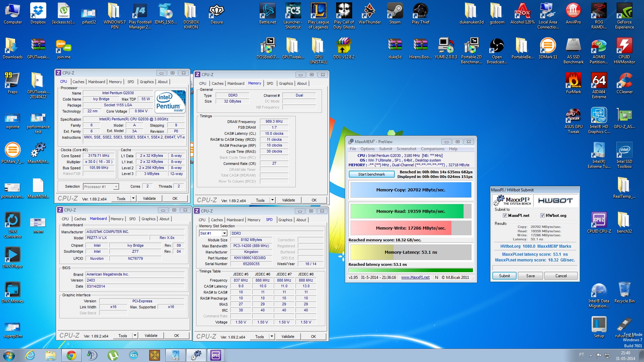The image size is (644, 362).
Task: Open the Fraps desktop shortcut
Action: point(12,83)
